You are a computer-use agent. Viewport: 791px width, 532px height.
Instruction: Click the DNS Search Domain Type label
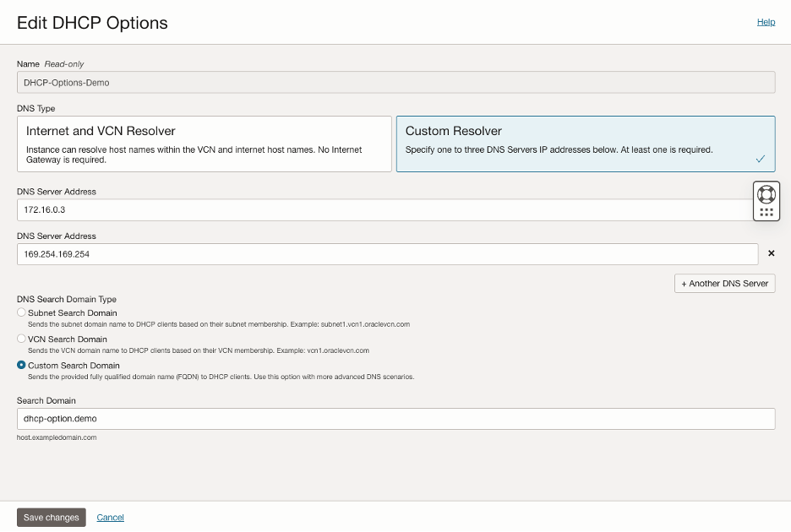pos(67,300)
